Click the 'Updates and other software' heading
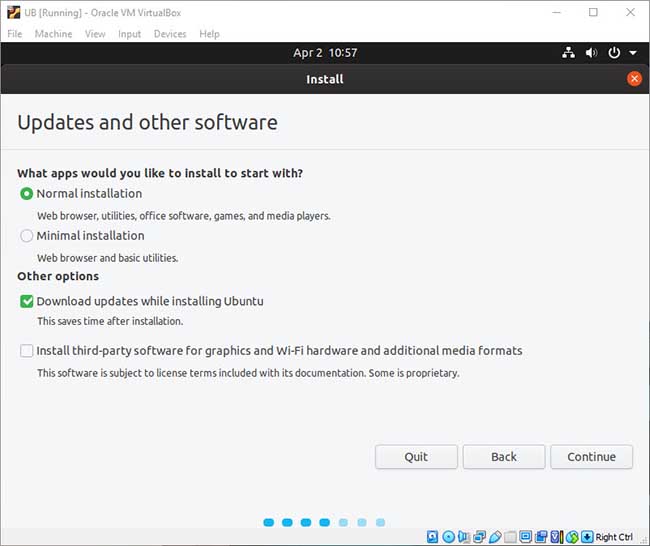 pyautogui.click(x=148, y=123)
